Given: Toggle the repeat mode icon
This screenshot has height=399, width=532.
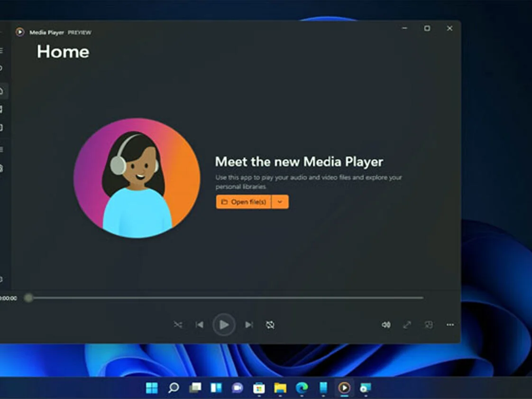Looking at the screenshot, I should click(x=270, y=325).
